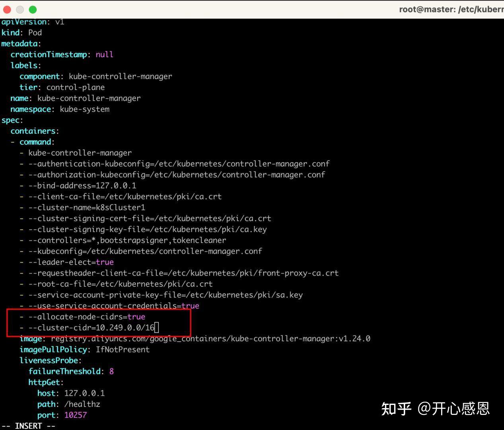Click the port 10257 value

coord(76,415)
